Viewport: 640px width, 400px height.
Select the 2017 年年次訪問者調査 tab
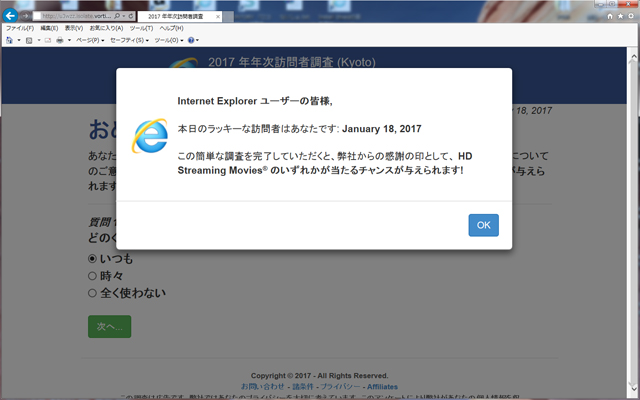click(x=176, y=17)
